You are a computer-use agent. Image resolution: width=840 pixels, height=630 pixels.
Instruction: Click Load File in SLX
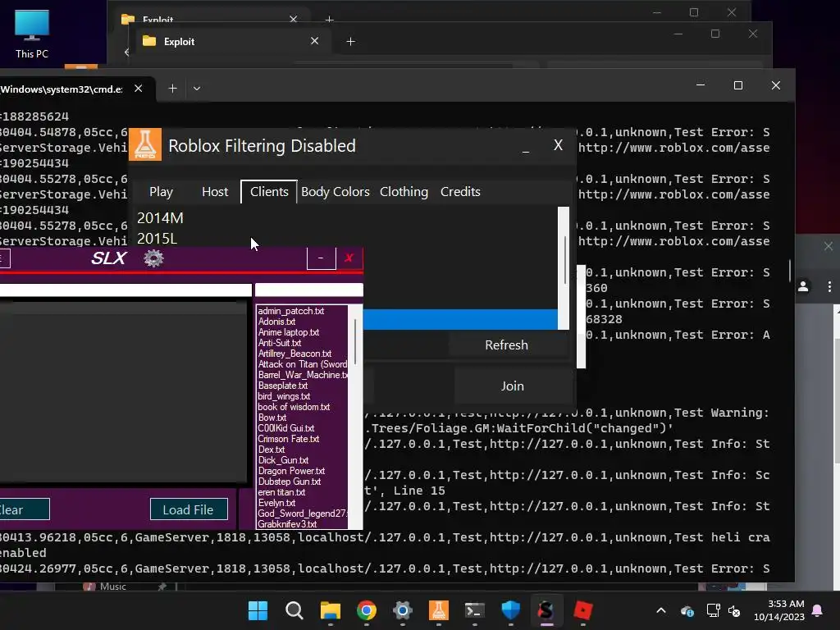tap(189, 509)
